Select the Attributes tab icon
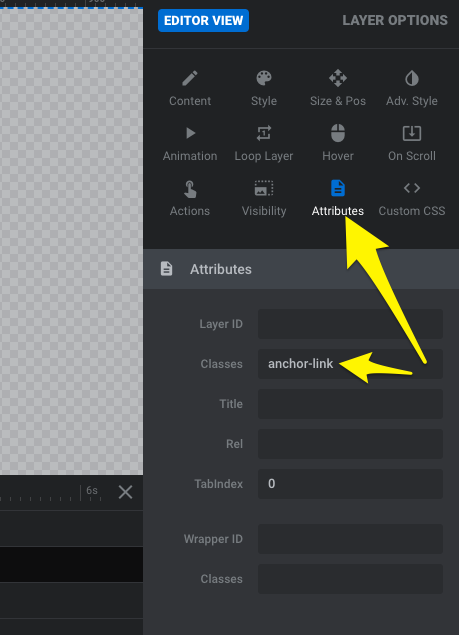Screen dimensions: 459x635 coord(337,188)
